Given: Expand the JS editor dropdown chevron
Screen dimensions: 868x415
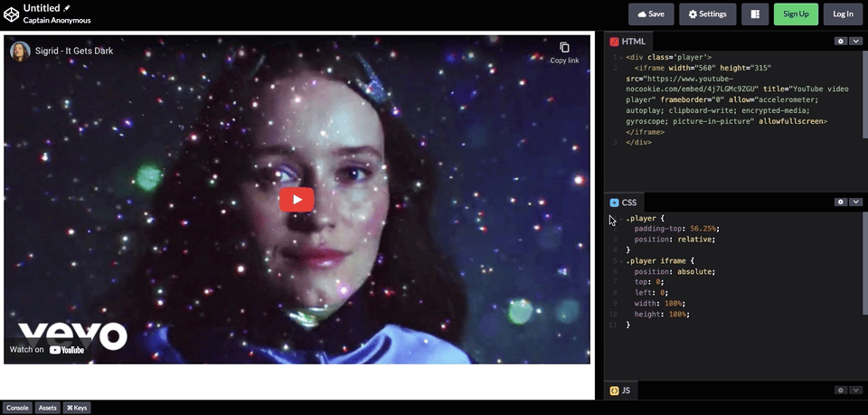Looking at the screenshot, I should (856, 390).
